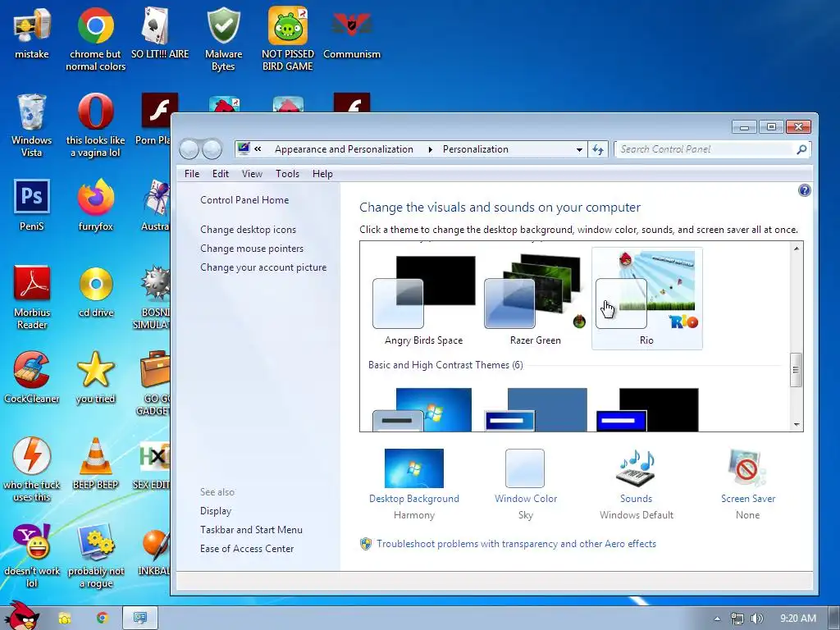Click the theme list scrollbar thumb
840x630 pixels.
[796, 370]
